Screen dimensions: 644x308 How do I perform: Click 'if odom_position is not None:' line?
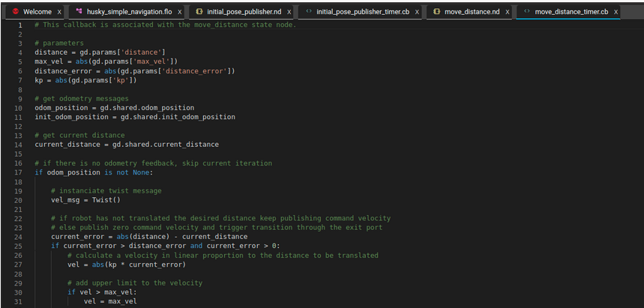[x=94, y=172]
